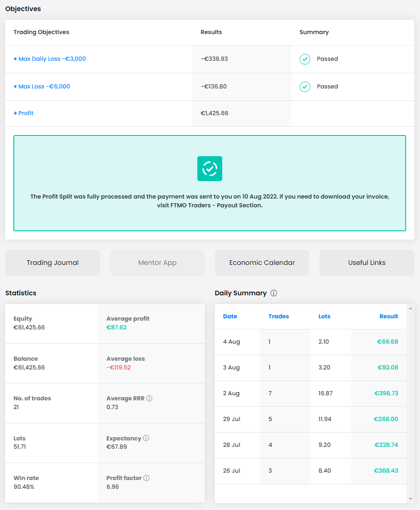The width and height of the screenshot is (420, 510).
Task: Click Passed checkmark icon for Max Loss
Action: coord(305,87)
